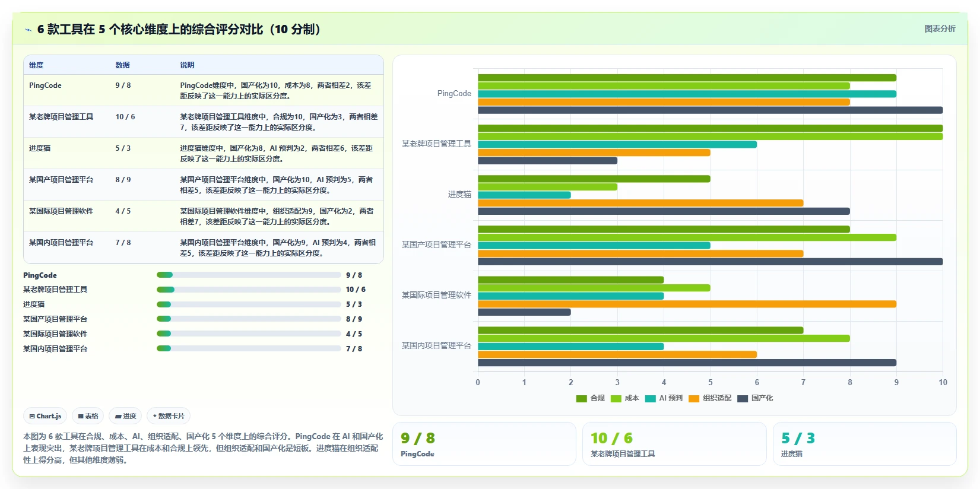Viewport: 980px width, 489px height.
Task: Click the 8 / 9 value in the table
Action: tap(123, 180)
